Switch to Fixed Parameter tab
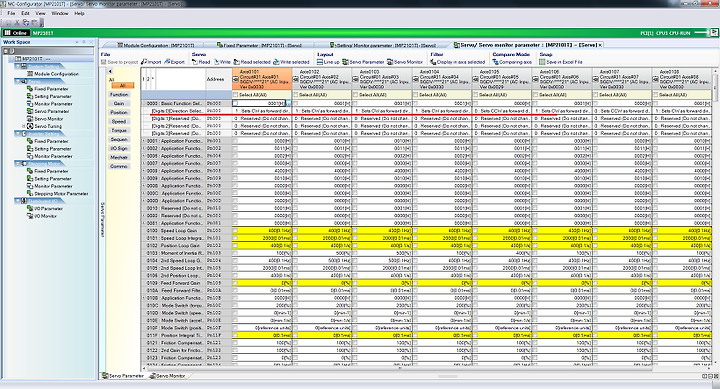The height and width of the screenshot is (389, 720). (259, 45)
